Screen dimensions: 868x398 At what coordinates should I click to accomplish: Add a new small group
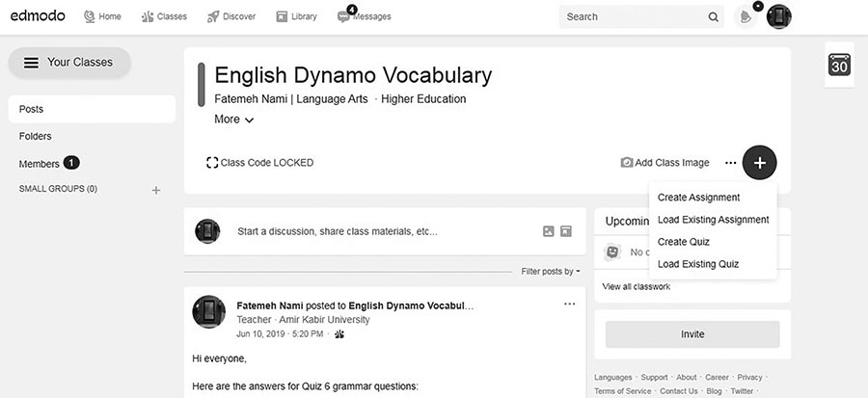pyautogui.click(x=156, y=190)
